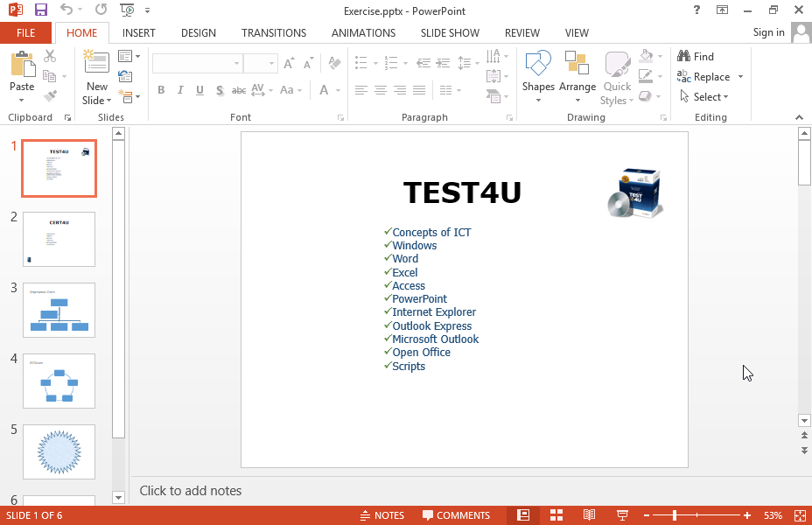Click Zoom Out minus button
Screen dimensions: 812x525
tap(647, 515)
